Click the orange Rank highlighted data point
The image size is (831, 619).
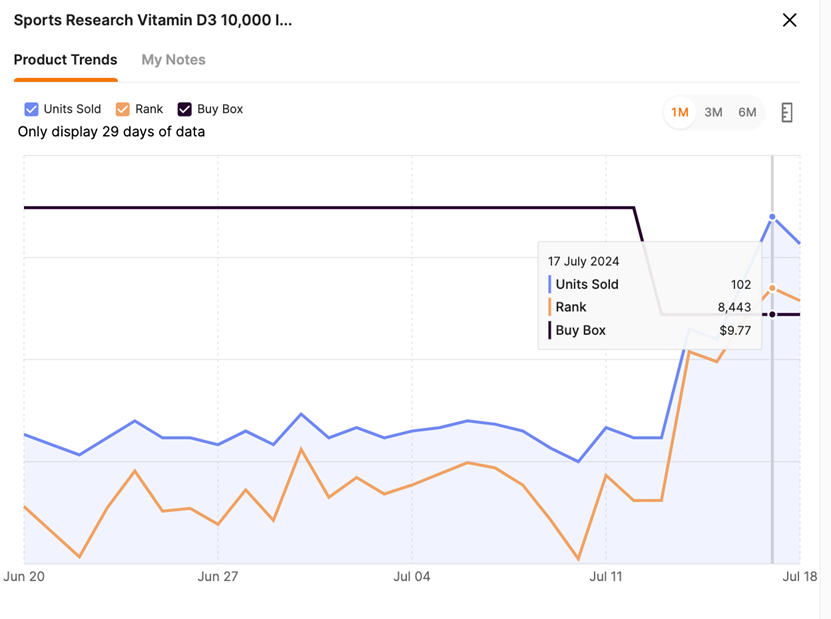(x=772, y=288)
